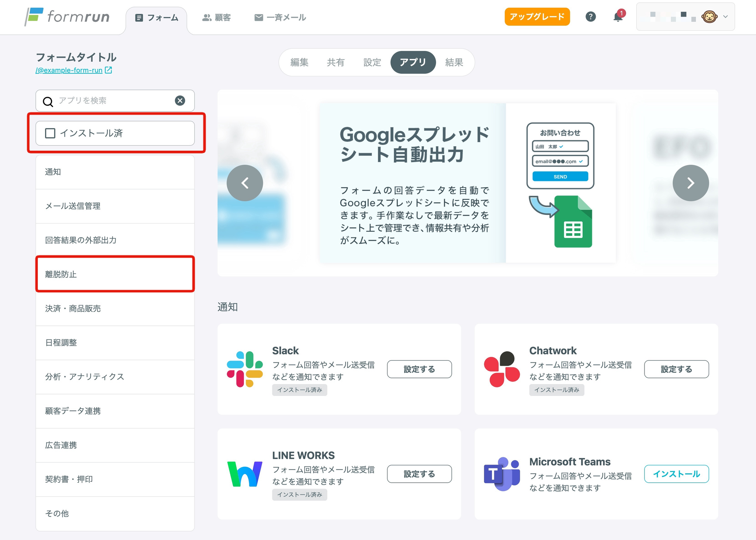Click インストール for Microsoft Teams

(x=676, y=474)
